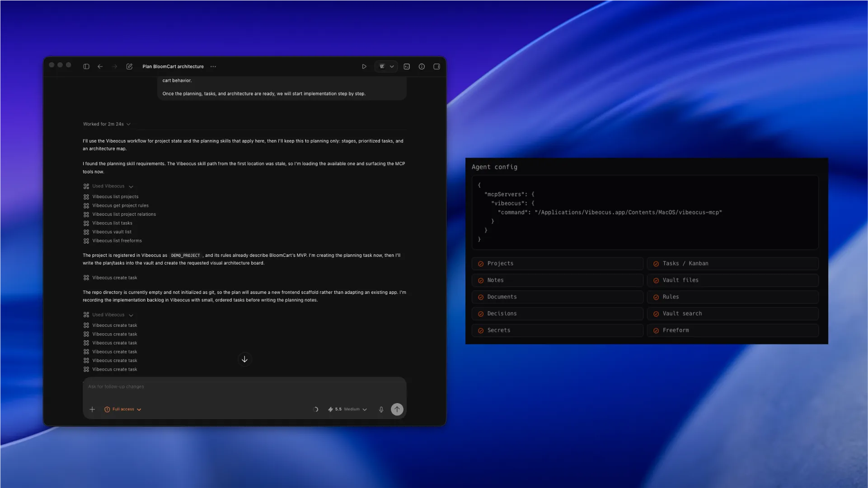This screenshot has width=868, height=488.
Task: Open the terminal icon in the toolbar
Action: tap(407, 66)
